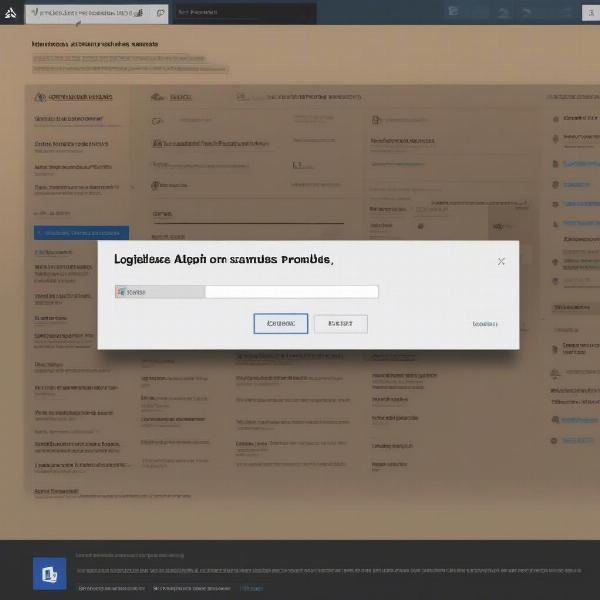
Task: Select the blue highlighted item in the left sidebar
Action: [x=81, y=233]
